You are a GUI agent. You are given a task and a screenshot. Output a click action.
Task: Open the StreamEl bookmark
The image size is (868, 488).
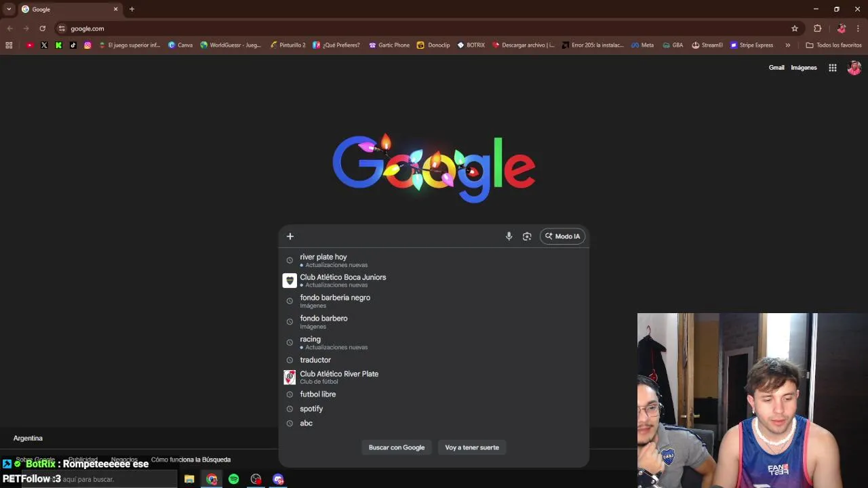click(707, 45)
